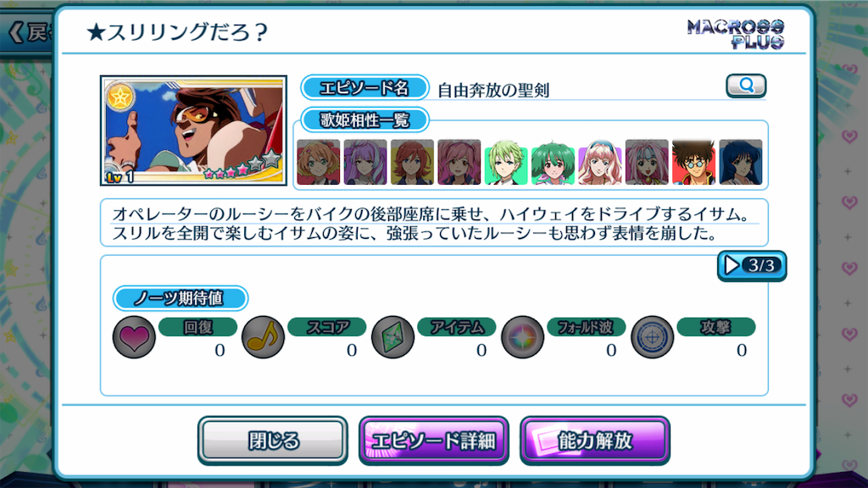Select the エピソード名 label tab

[x=364, y=88]
